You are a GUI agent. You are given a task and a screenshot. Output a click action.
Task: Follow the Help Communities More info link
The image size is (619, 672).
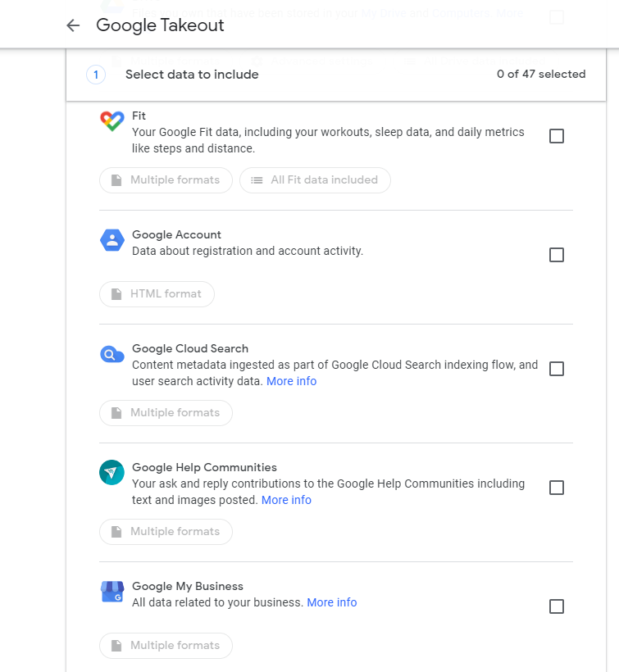pos(286,500)
